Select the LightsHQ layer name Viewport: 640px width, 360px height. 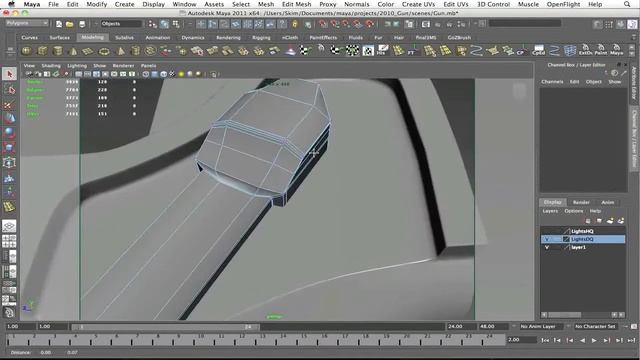[x=582, y=231]
